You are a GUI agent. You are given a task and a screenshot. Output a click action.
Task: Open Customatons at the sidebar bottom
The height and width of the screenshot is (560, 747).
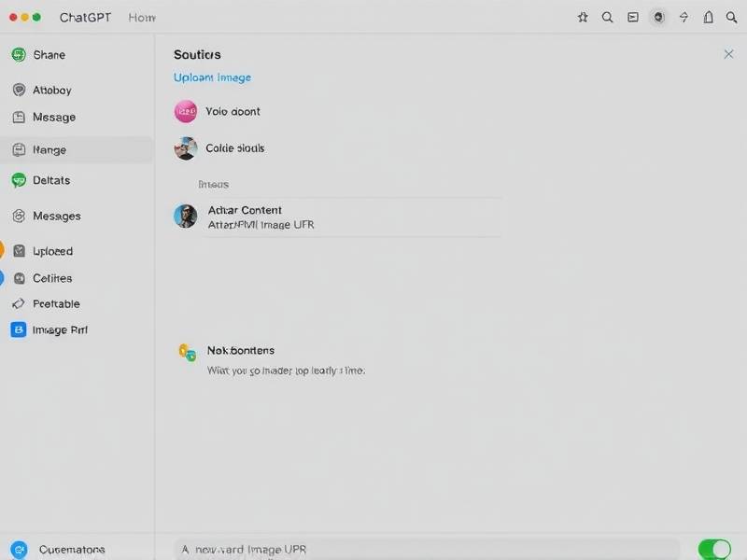pyautogui.click(x=71, y=550)
